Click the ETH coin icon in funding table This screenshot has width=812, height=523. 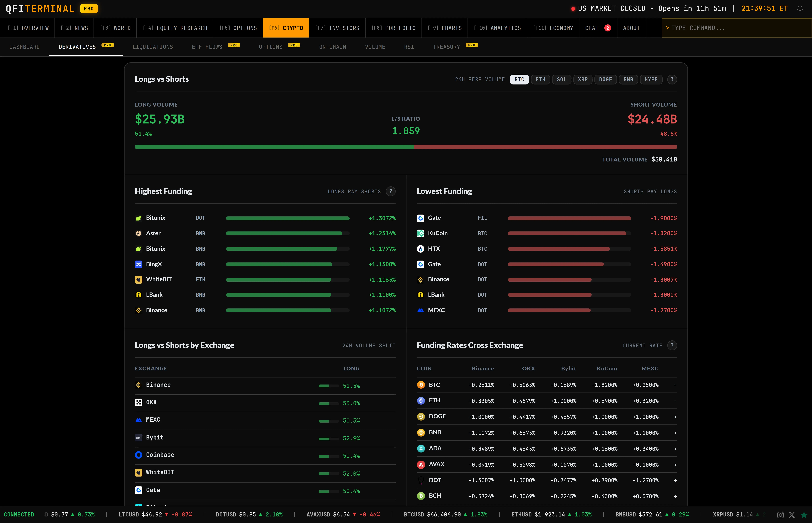(x=421, y=401)
